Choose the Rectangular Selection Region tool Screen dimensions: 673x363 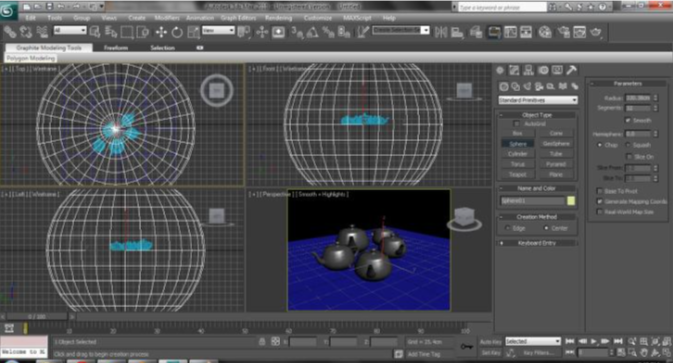click(127, 32)
